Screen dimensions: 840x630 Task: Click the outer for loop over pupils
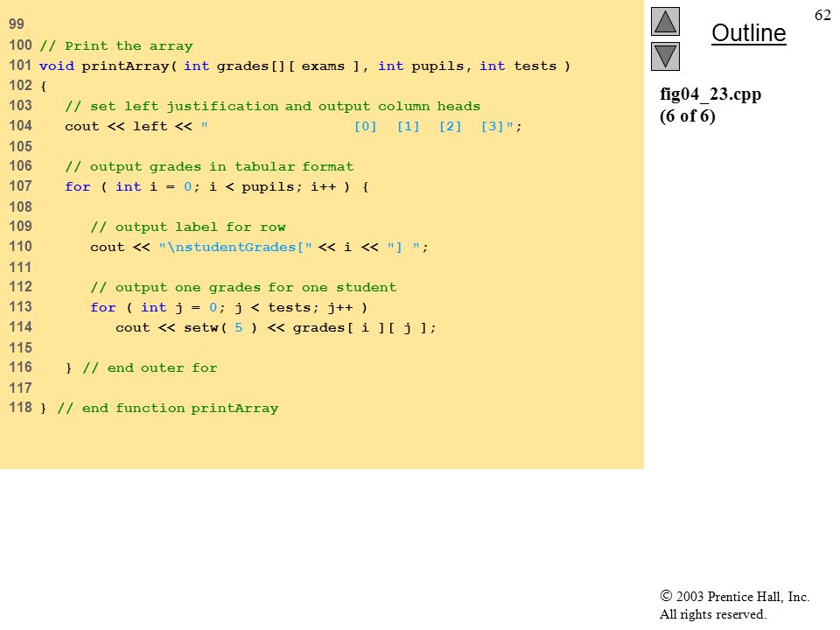tap(216, 187)
